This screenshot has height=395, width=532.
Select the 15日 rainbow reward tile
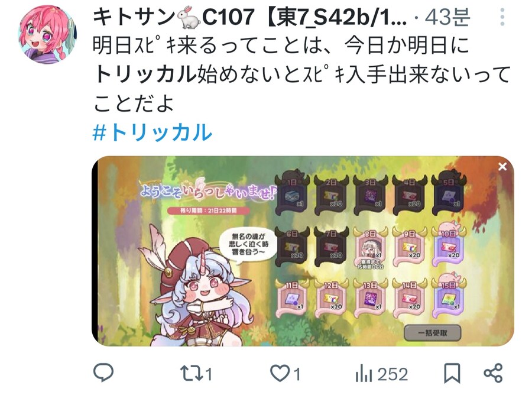(449, 297)
